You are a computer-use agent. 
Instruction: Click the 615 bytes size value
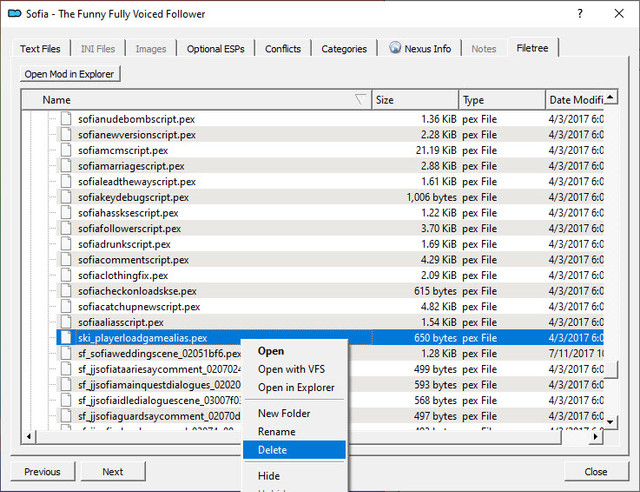point(435,291)
